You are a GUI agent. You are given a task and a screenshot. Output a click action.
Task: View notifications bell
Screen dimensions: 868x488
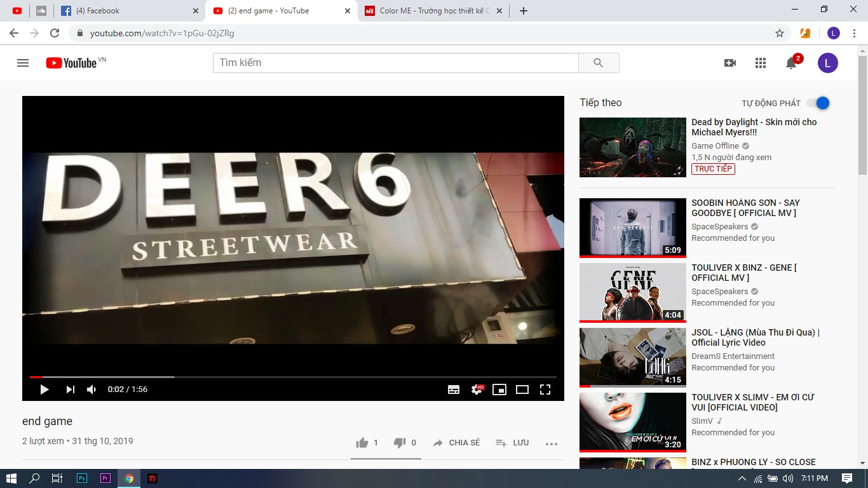[x=791, y=63]
